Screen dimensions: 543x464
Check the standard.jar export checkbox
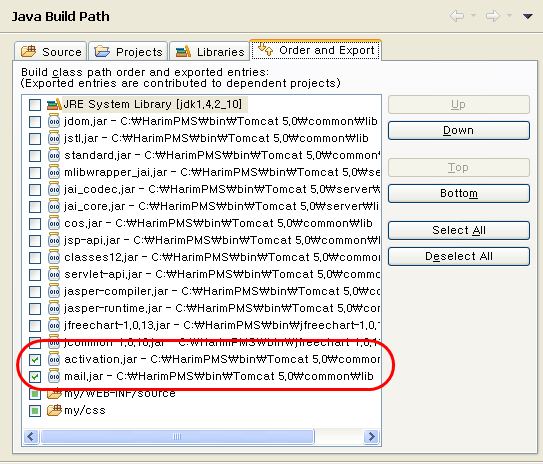[35, 155]
